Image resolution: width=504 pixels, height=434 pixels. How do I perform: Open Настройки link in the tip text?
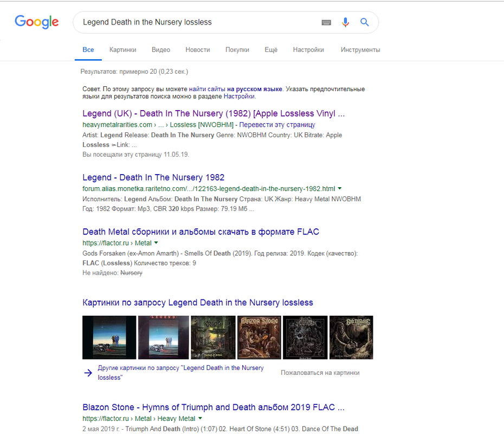tap(239, 96)
